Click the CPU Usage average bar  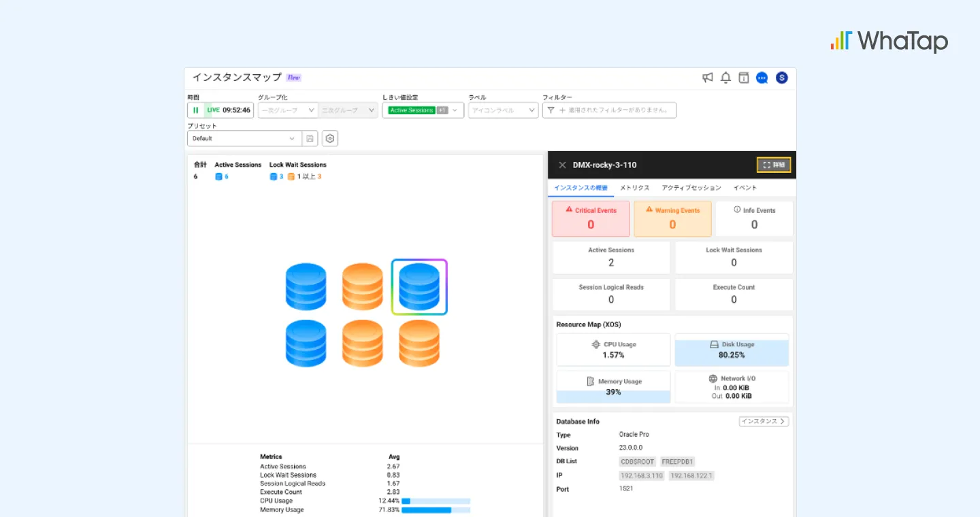pyautogui.click(x=436, y=501)
